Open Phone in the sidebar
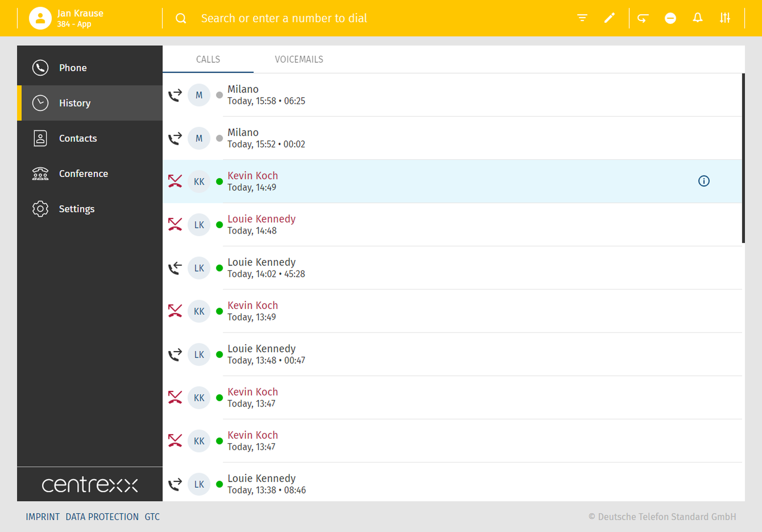The image size is (762, 532). click(x=72, y=68)
